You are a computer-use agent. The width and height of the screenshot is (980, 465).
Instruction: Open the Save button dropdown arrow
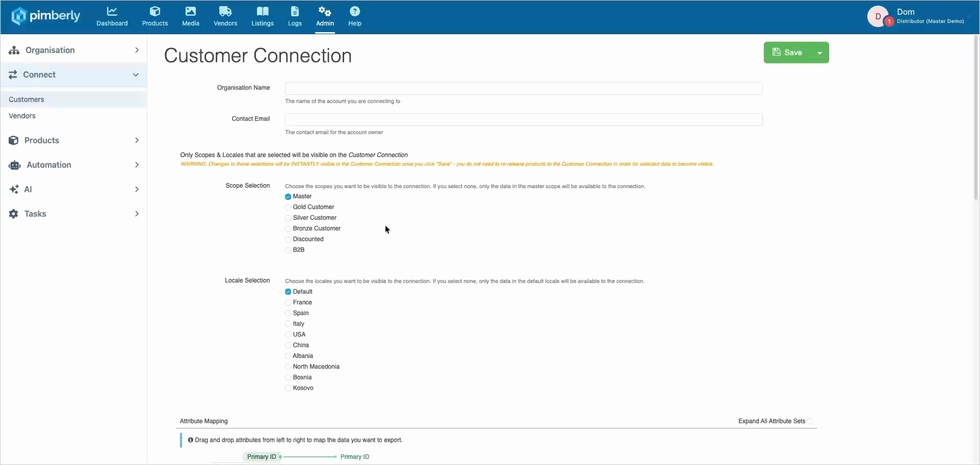point(820,53)
